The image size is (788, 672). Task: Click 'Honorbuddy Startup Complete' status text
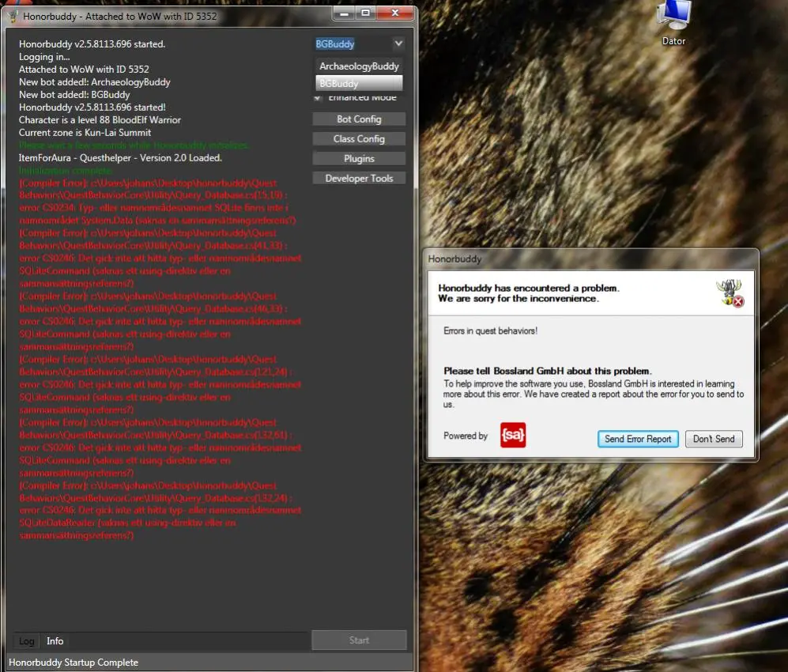click(x=74, y=663)
